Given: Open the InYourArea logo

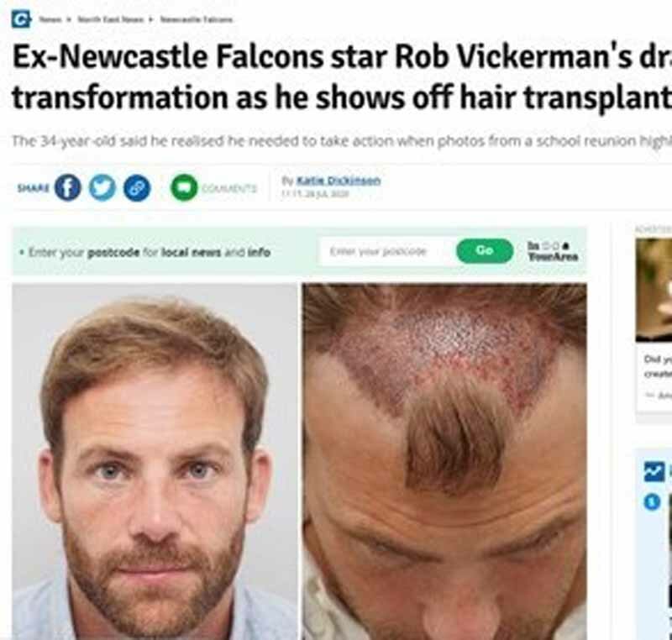Looking at the screenshot, I should (553, 251).
